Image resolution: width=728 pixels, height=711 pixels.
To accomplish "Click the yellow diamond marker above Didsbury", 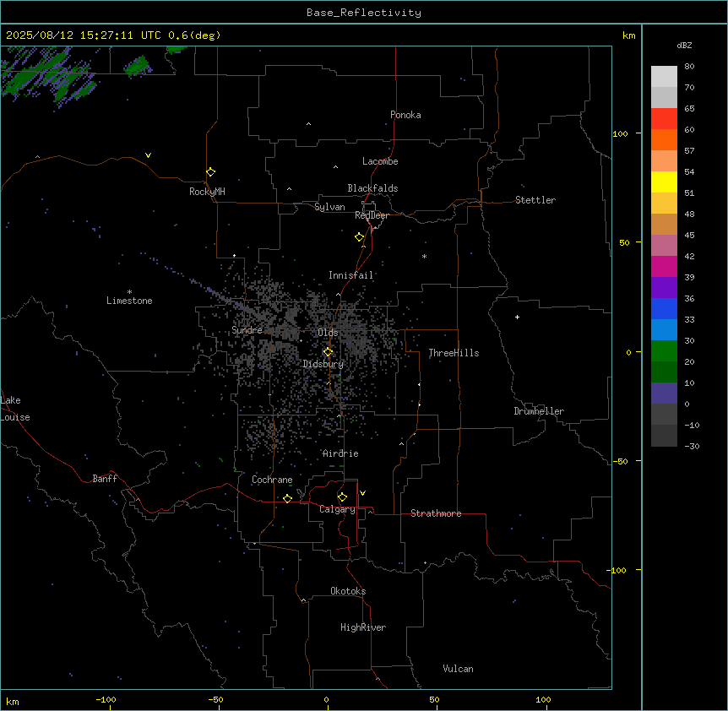I will (x=328, y=352).
